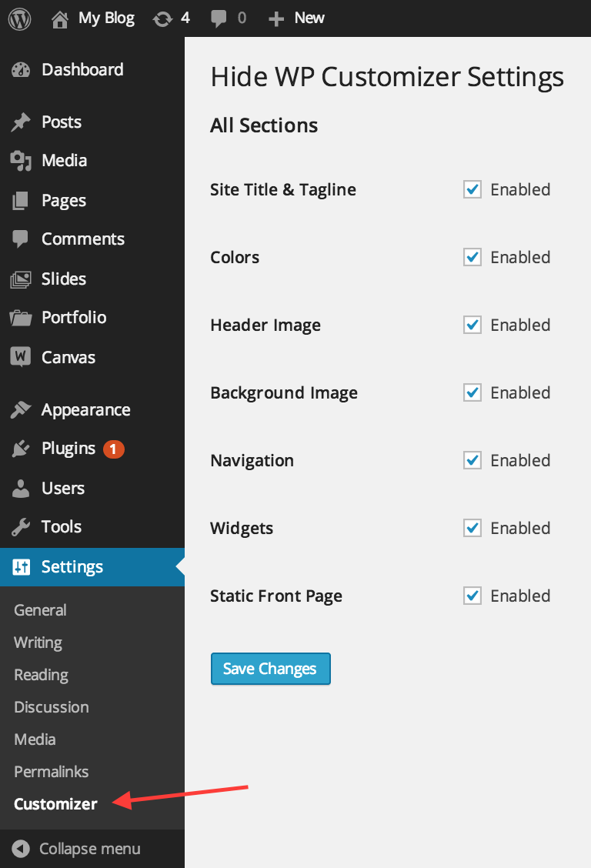
Task: Open the Customizer settings link
Action: pos(55,804)
